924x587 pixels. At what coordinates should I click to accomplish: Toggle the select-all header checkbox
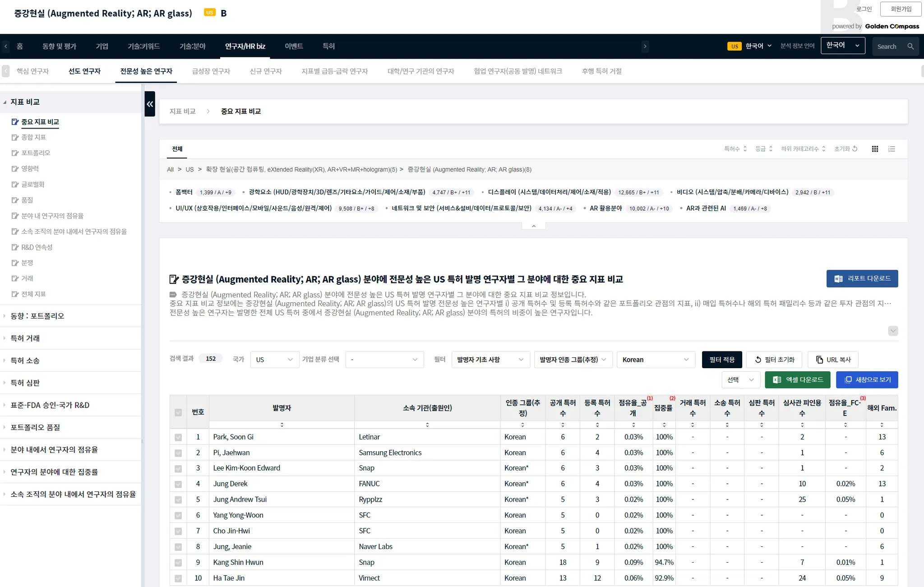click(x=178, y=412)
